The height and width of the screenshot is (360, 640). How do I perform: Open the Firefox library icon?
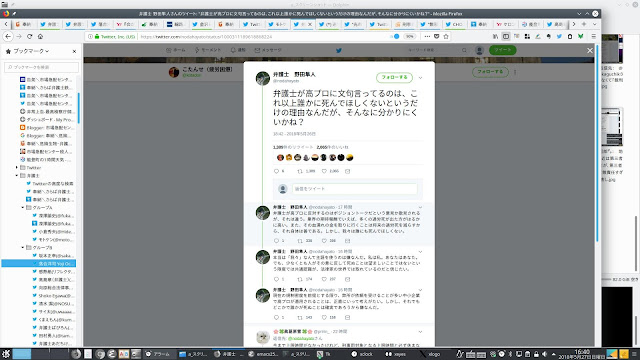(495, 36)
